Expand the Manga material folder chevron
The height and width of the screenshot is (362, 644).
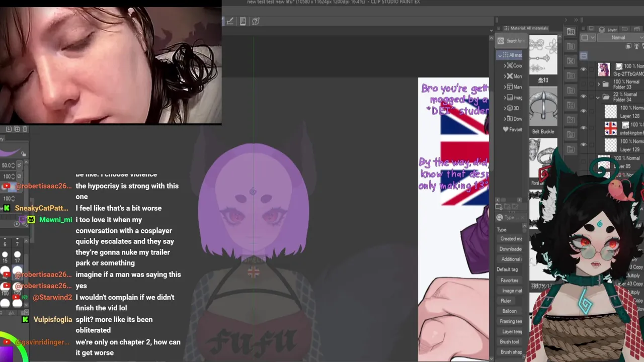[x=505, y=87]
